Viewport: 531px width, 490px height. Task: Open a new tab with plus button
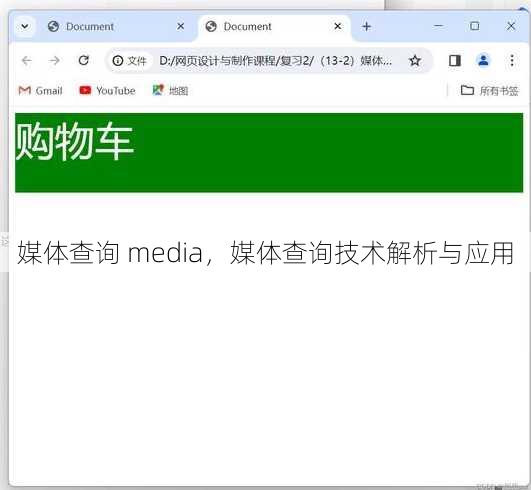point(366,26)
